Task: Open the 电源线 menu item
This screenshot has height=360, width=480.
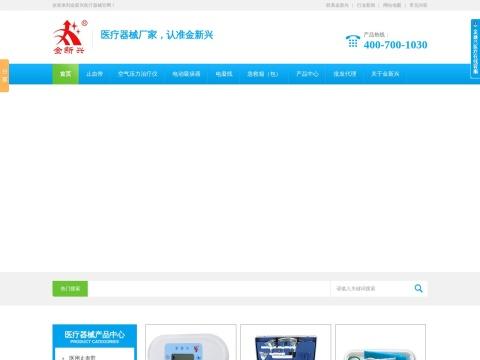Action: click(224, 74)
